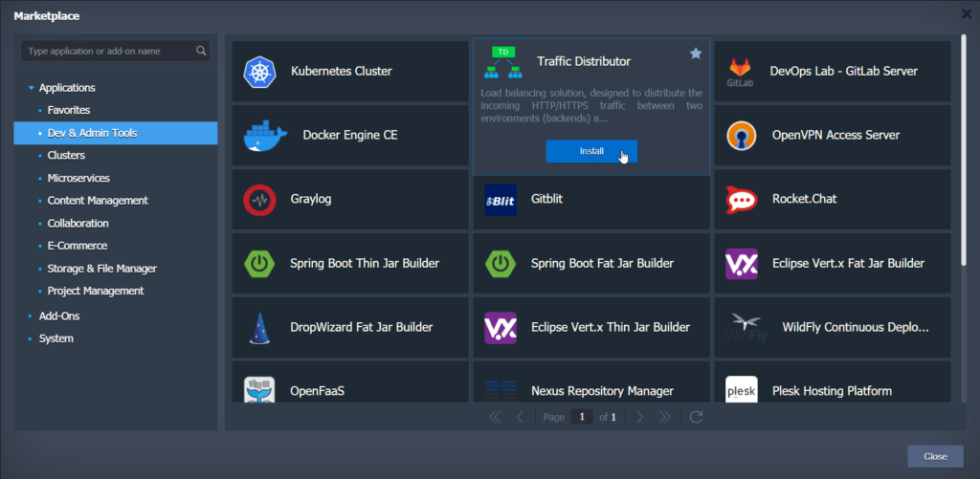Go to the previous page arrow
Screen dimensions: 980x479
click(520, 417)
